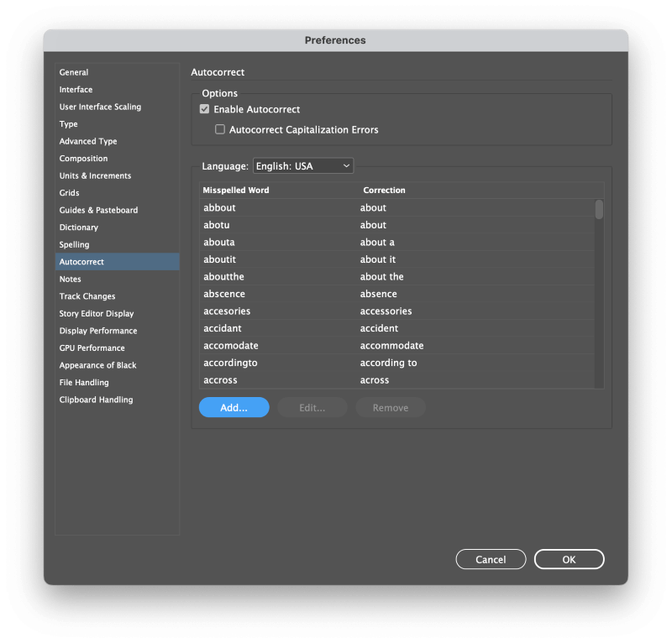Click the Misspelled Word column header
The height and width of the screenshot is (643, 672).
point(236,191)
